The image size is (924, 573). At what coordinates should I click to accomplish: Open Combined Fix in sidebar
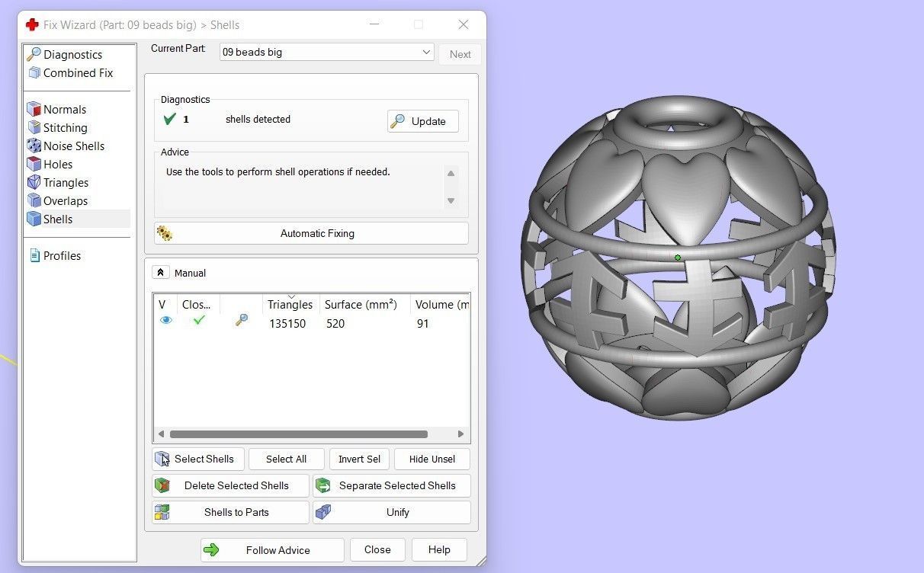click(x=78, y=73)
